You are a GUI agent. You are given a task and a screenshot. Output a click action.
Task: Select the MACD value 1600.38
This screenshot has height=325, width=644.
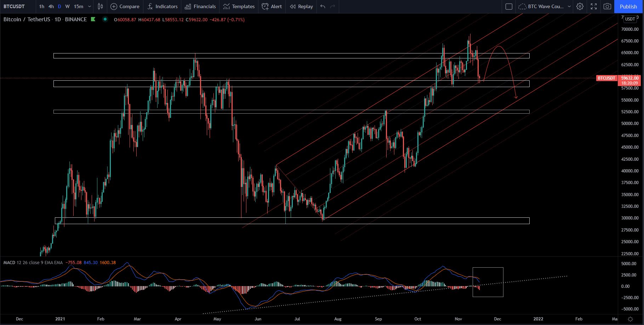(x=108, y=263)
